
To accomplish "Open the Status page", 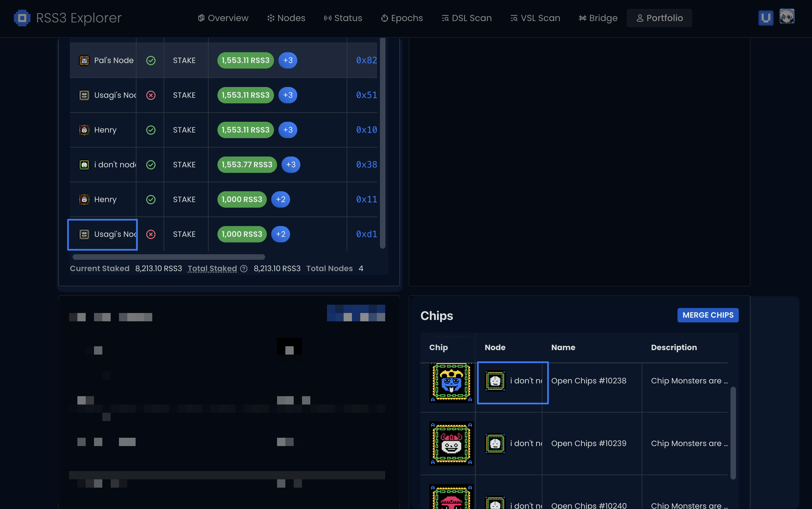I will pos(343,18).
